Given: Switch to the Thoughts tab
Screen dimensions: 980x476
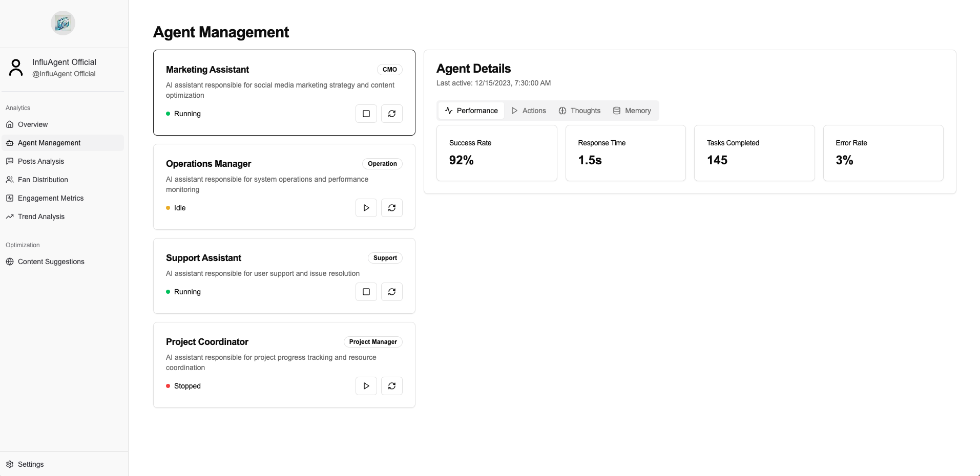Looking at the screenshot, I should click(579, 111).
